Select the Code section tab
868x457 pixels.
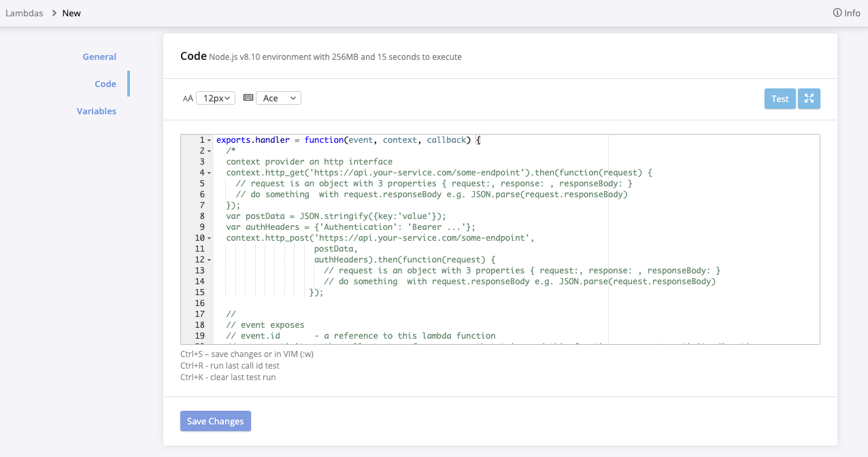tap(105, 84)
